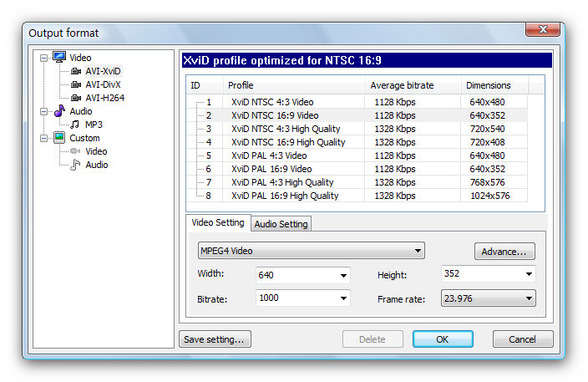Open the Width dropdown showing 640

tap(343, 276)
